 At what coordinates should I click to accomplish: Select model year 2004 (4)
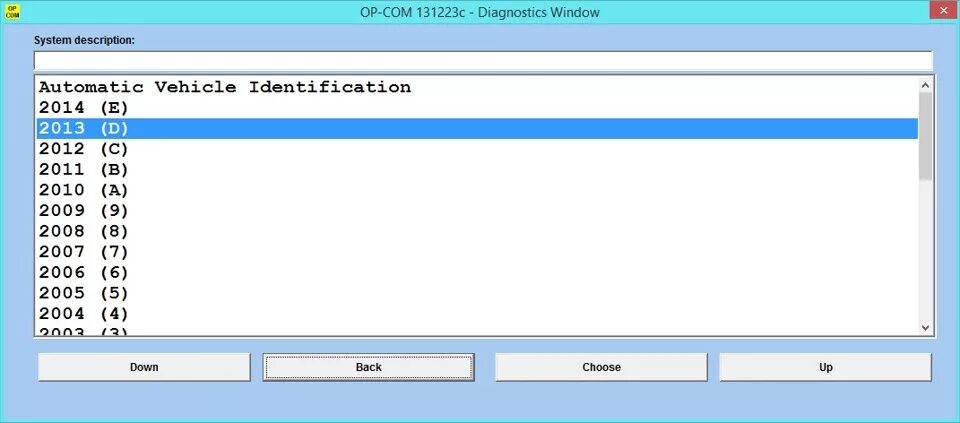click(477, 313)
